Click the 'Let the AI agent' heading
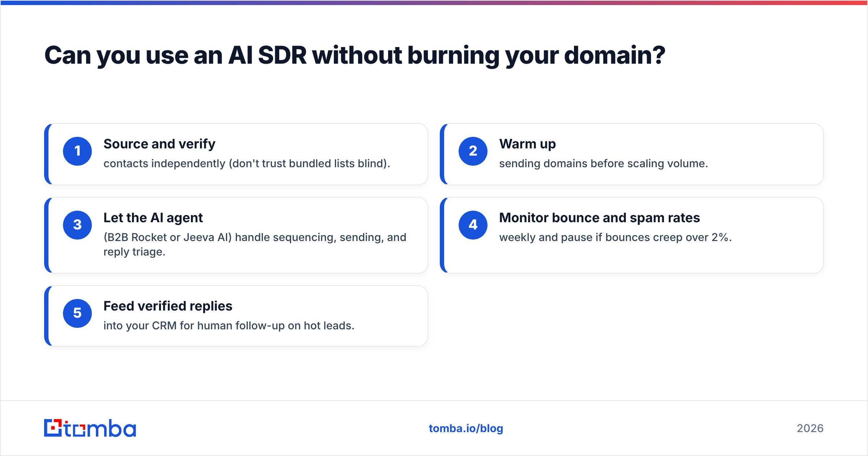This screenshot has height=456, width=868. coord(153,218)
